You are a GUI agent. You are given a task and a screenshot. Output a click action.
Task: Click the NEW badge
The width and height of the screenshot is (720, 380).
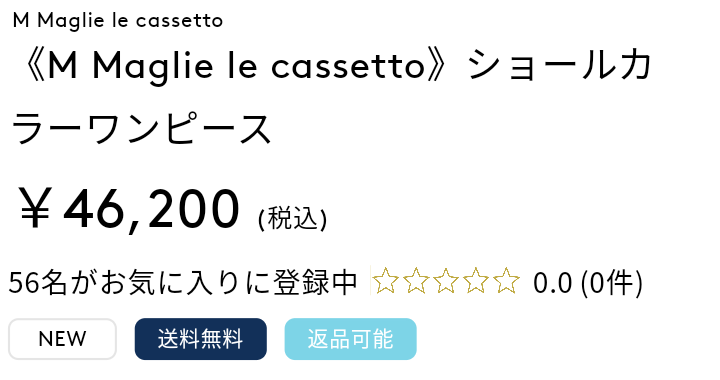pos(62,339)
